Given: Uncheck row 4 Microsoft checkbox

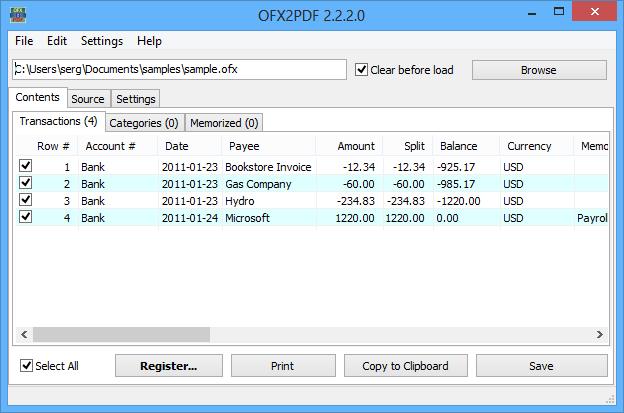Looking at the screenshot, I should pyautogui.click(x=26, y=217).
